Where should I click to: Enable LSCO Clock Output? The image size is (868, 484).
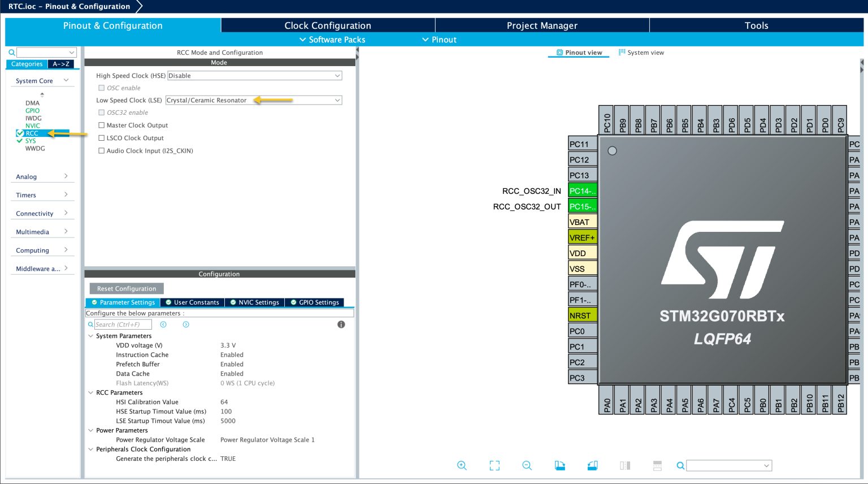pyautogui.click(x=102, y=138)
